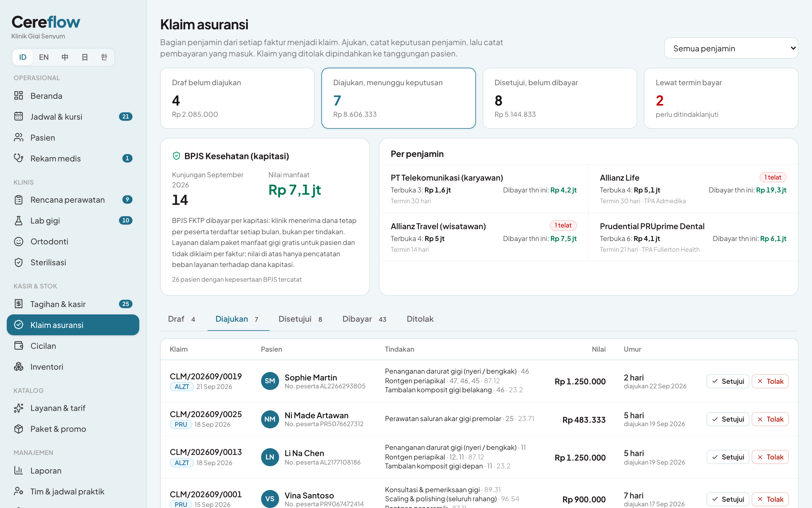Open Allianz Travel (wisatawan) guarantor entry
The width and height of the screenshot is (812, 508).
(x=484, y=237)
